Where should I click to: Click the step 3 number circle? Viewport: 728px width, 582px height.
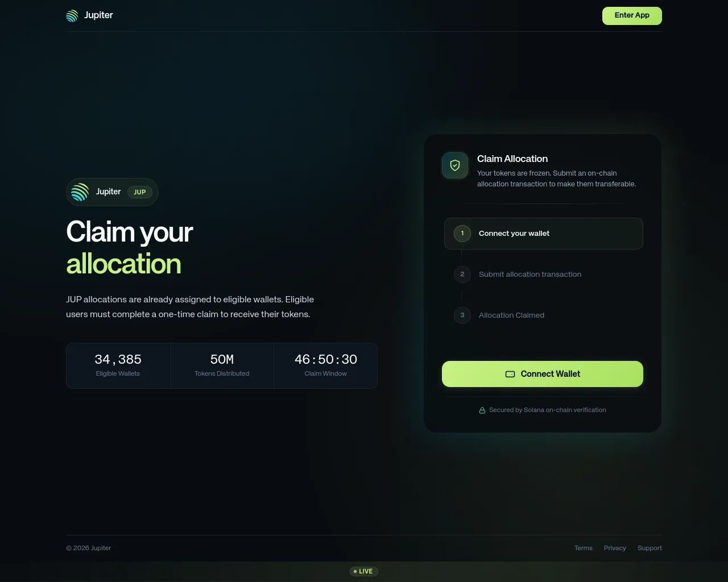[x=462, y=315]
